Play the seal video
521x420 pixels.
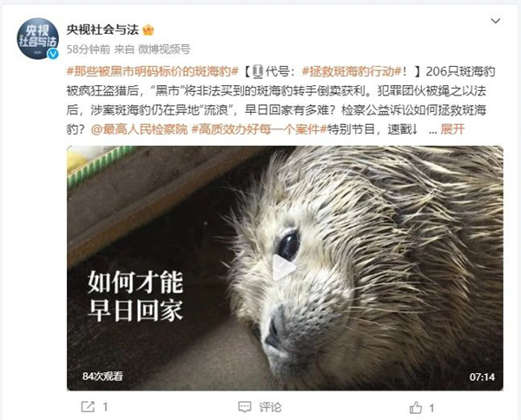[x=283, y=267]
